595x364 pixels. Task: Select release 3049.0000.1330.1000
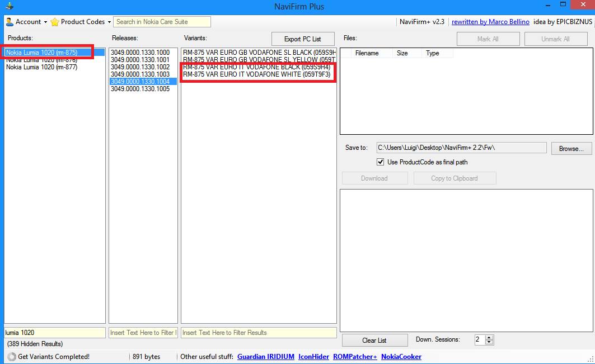(143, 53)
